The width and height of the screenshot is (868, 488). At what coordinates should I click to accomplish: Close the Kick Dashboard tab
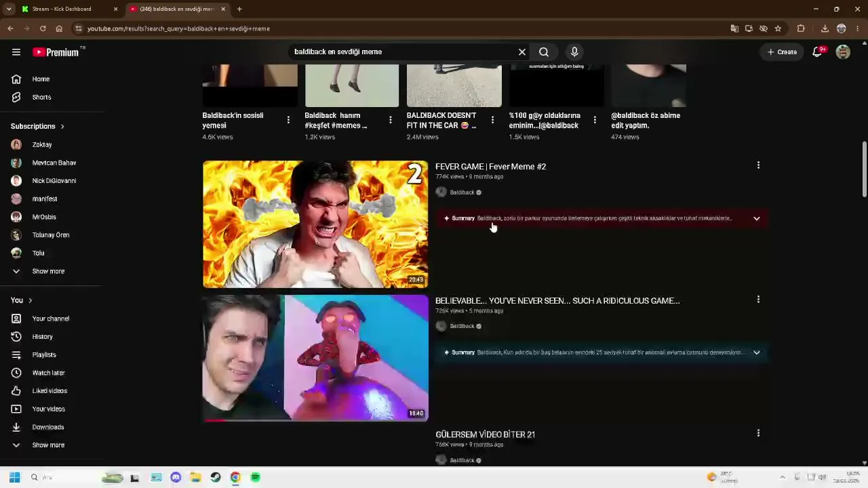point(115,9)
